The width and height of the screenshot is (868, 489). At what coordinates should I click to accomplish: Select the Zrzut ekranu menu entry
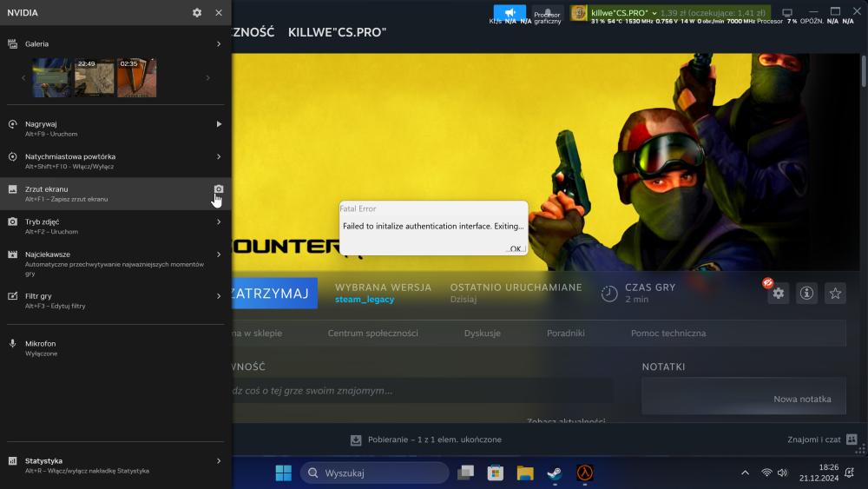[x=115, y=194]
